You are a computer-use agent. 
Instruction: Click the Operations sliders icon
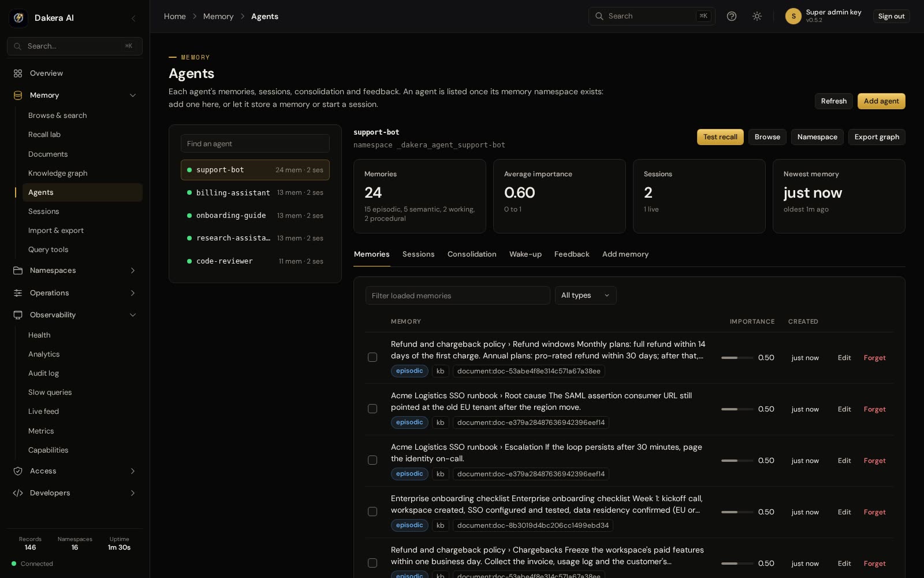(18, 293)
